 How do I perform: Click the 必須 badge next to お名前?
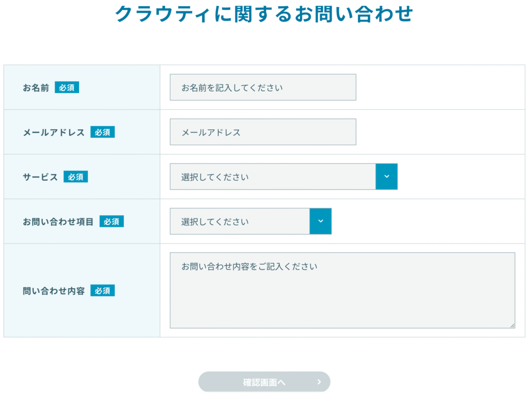click(x=67, y=88)
